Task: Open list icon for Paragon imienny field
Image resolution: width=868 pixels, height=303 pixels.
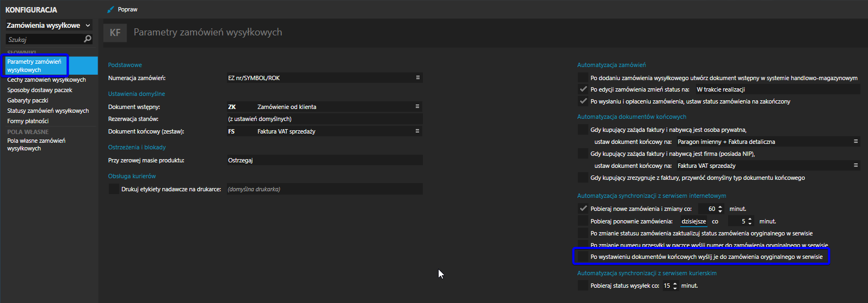Action: (x=855, y=142)
